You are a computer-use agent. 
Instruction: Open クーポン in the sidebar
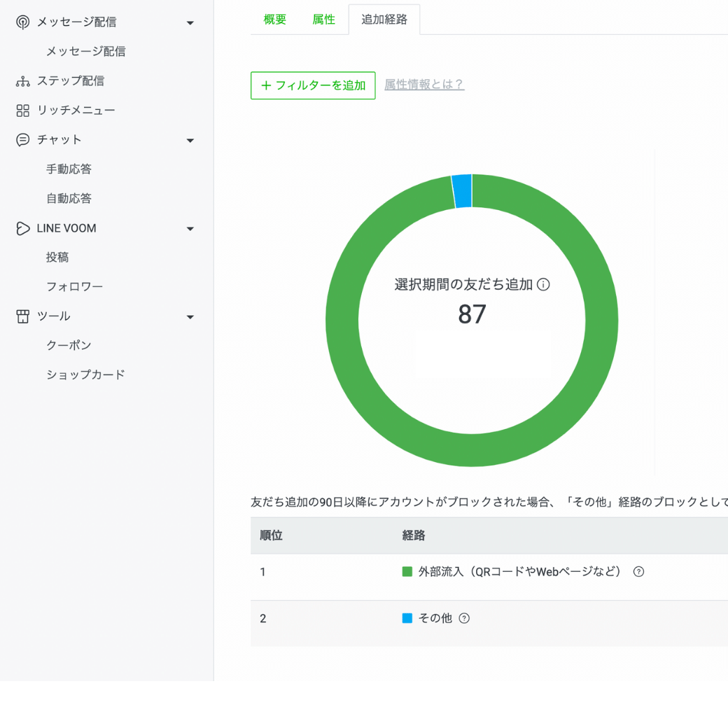pyautogui.click(x=69, y=346)
